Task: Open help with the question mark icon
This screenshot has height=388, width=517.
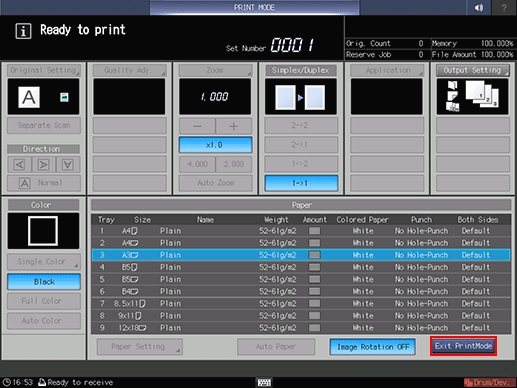Action: pos(504,7)
